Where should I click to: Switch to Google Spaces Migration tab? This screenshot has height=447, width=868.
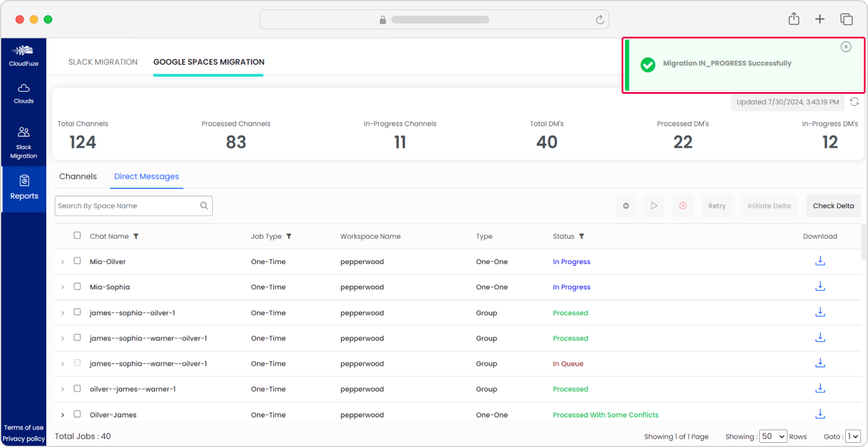209,62
